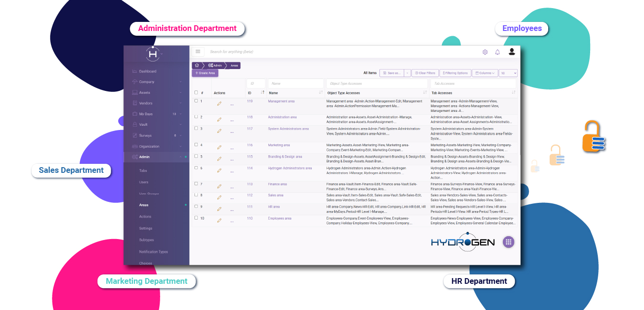Click the home breadcrumb icon
Image resolution: width=644 pixels, height=310 pixels.
[x=196, y=65]
